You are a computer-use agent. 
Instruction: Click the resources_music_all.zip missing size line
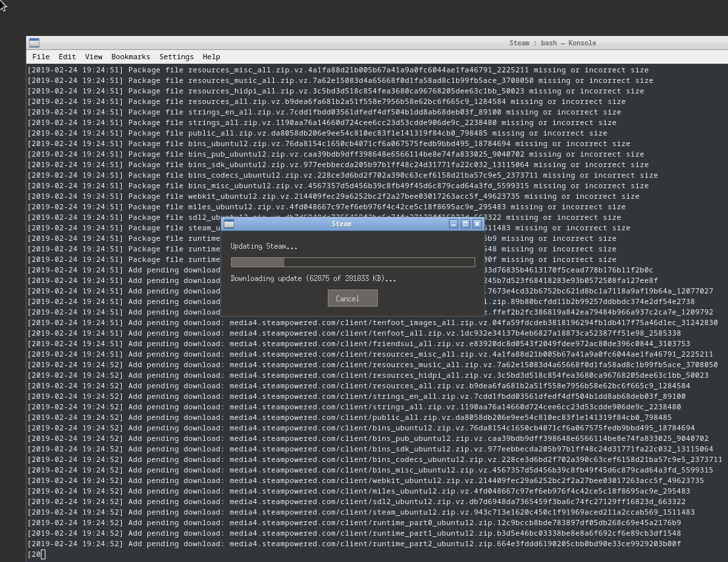click(x=340, y=81)
